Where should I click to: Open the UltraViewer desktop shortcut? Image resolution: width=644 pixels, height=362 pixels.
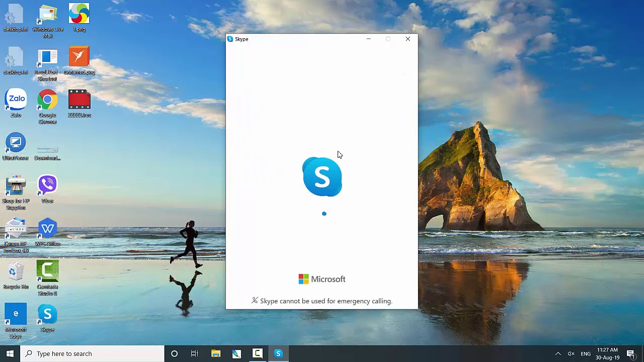[x=16, y=147]
